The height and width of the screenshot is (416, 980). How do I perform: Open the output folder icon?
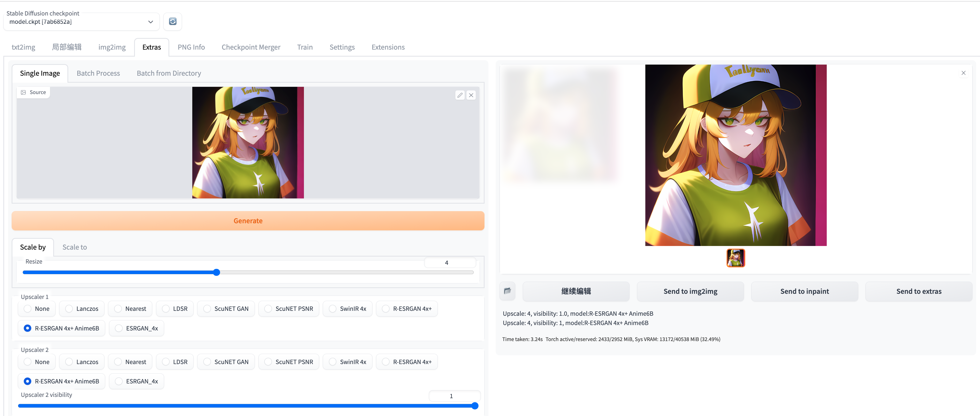(507, 291)
